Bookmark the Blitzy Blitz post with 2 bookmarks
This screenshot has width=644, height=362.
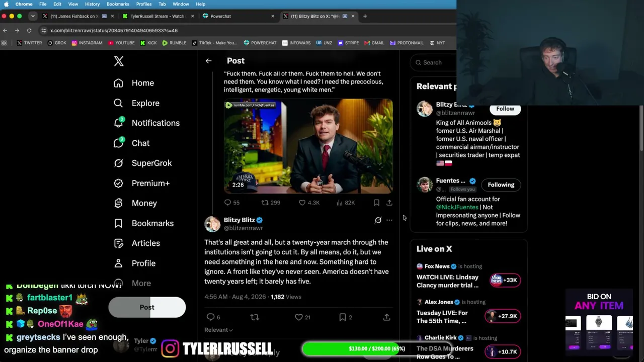point(345,317)
